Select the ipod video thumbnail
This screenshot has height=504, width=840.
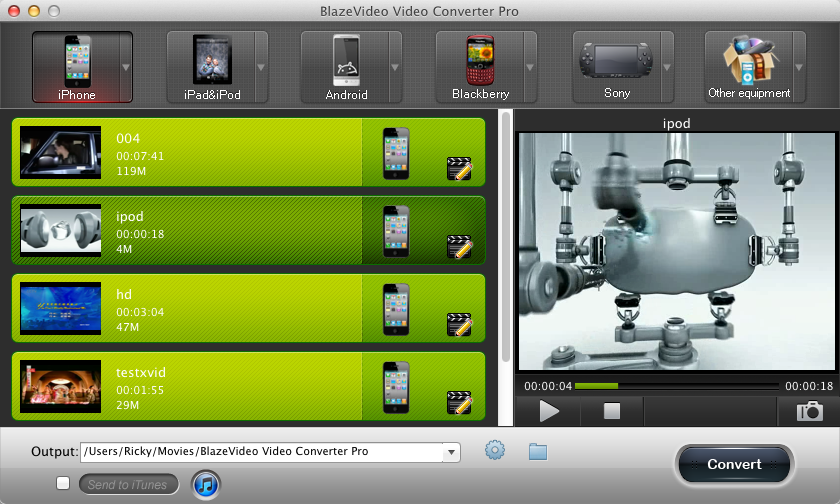(61, 230)
